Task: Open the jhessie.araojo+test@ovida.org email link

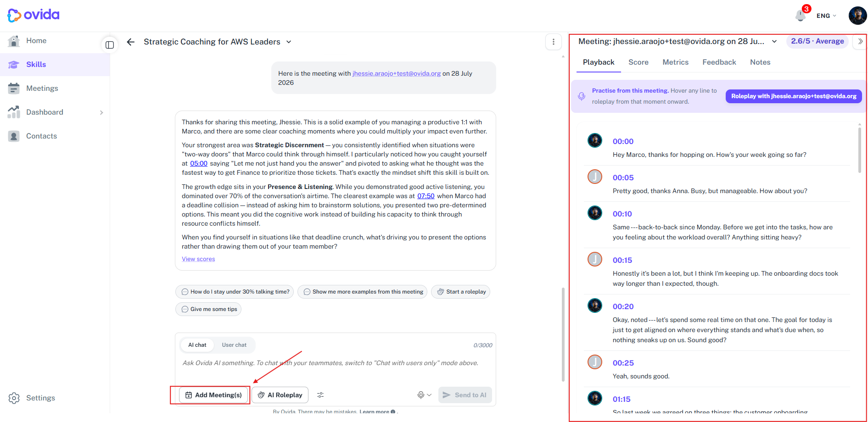Action: click(x=397, y=73)
